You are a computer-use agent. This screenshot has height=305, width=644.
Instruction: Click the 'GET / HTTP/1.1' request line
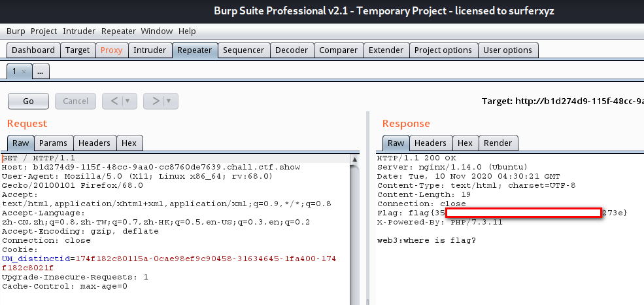pos(39,158)
